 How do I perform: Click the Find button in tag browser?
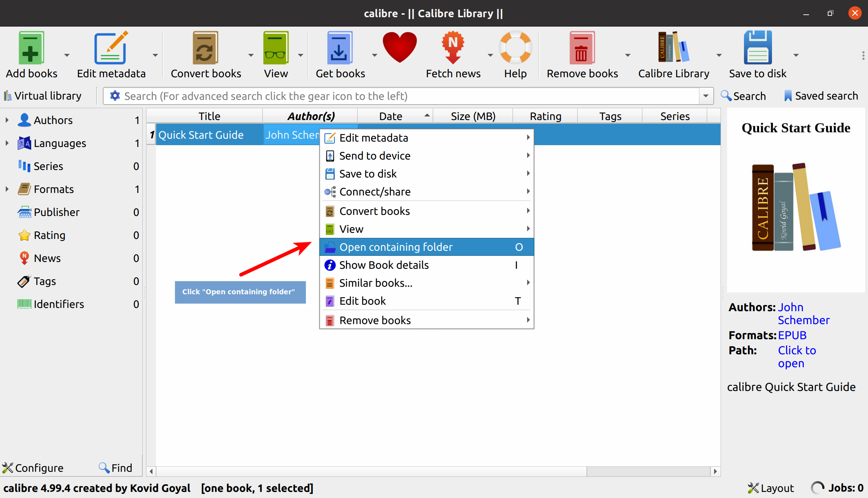pyautogui.click(x=115, y=468)
